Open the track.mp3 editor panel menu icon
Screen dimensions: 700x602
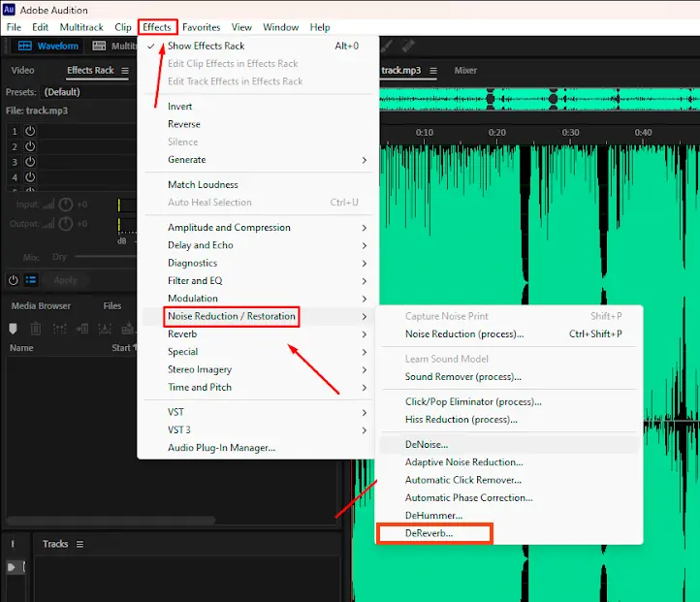(432, 71)
